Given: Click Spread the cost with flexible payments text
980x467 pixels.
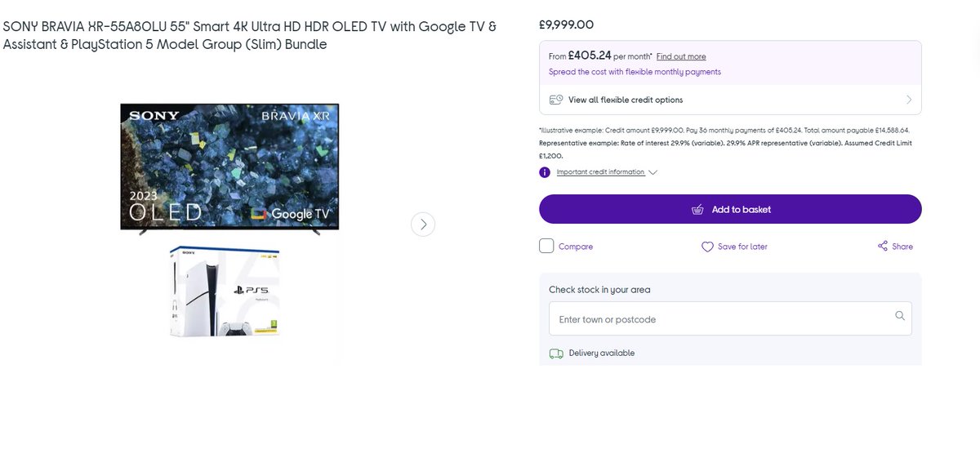Looking at the screenshot, I should pyautogui.click(x=635, y=72).
